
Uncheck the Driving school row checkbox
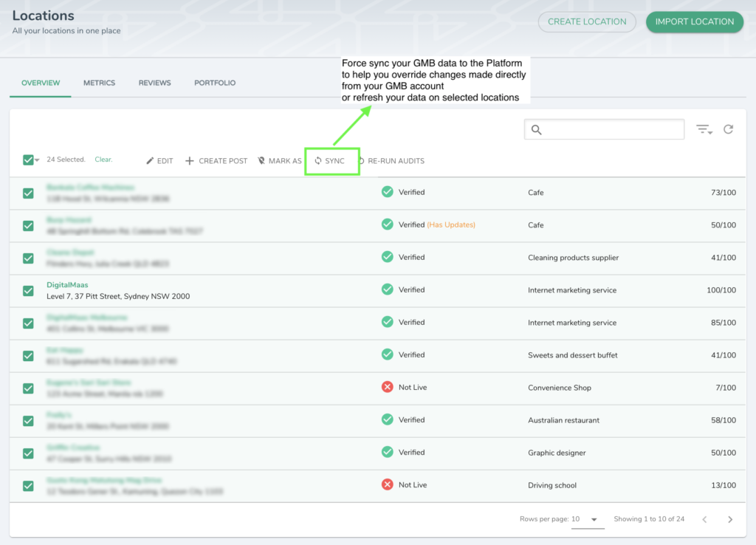(x=29, y=486)
